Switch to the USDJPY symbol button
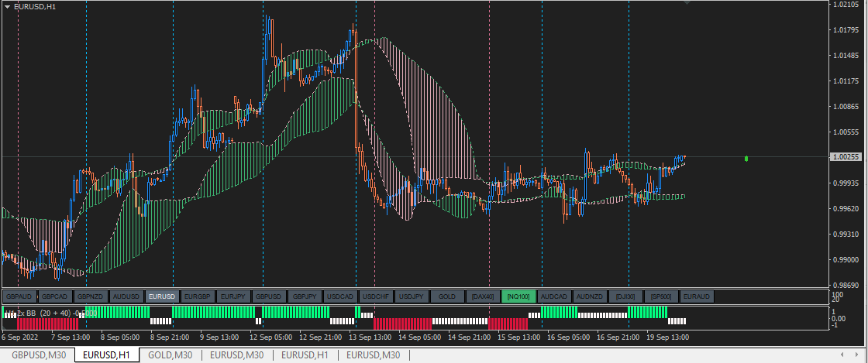This screenshot has height=363, width=868. (412, 296)
